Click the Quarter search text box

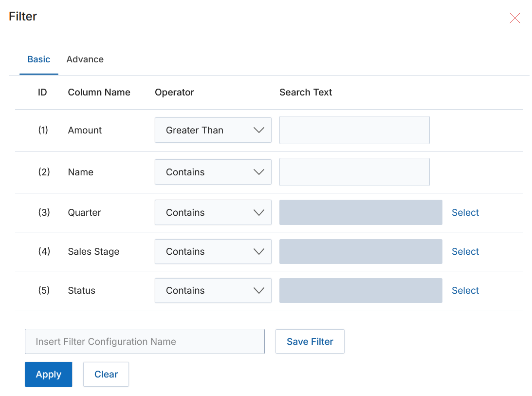(x=361, y=212)
